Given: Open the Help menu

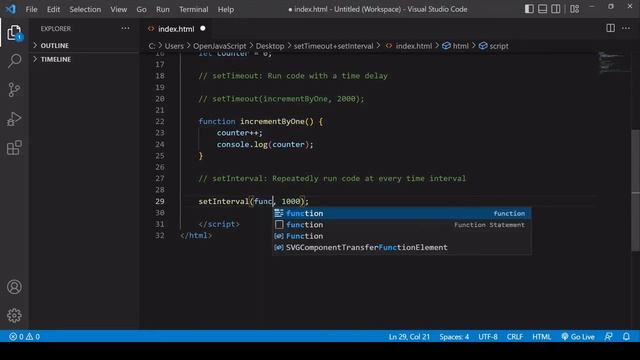Looking at the screenshot, I should 226,9.
